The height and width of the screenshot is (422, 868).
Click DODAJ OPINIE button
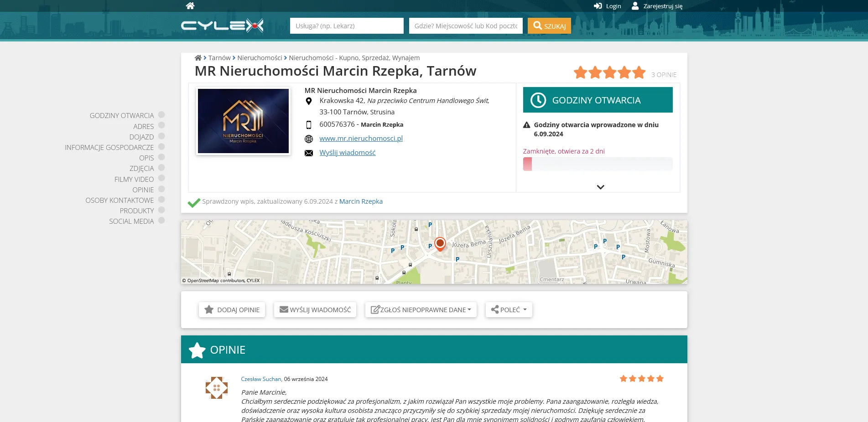point(232,310)
